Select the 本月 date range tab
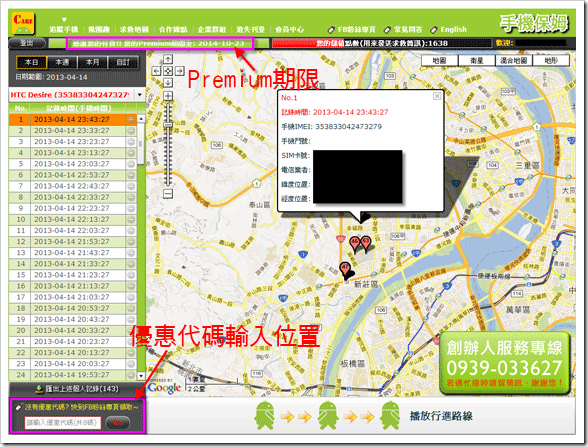Screen dimensions: 588x447 pos(92,62)
